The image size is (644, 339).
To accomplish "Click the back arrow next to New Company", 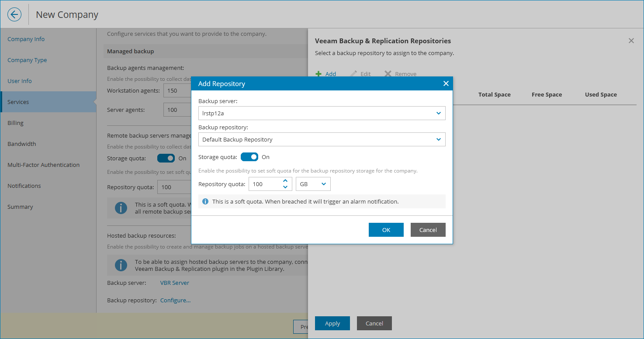I will (x=14, y=14).
